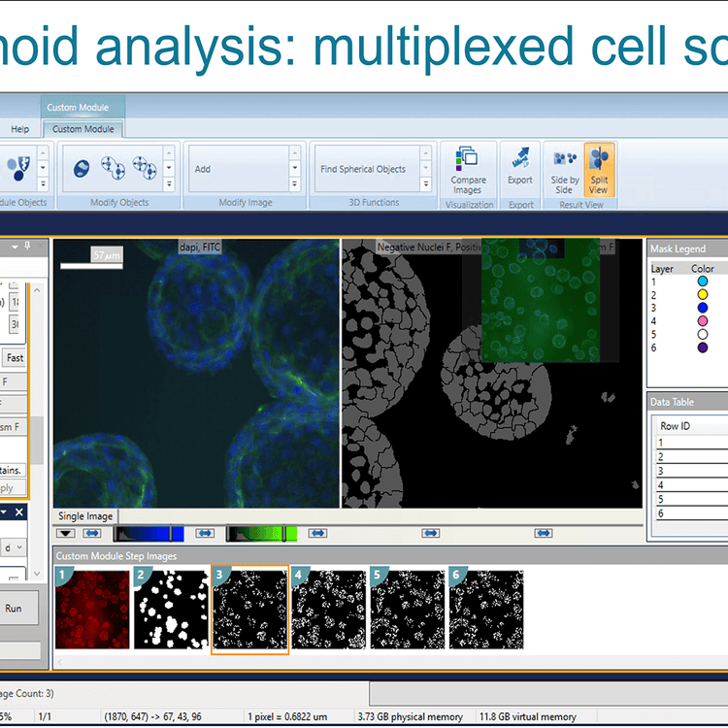Click pink color swatch for layer 4
The height and width of the screenshot is (728, 728).
pyautogui.click(x=703, y=321)
